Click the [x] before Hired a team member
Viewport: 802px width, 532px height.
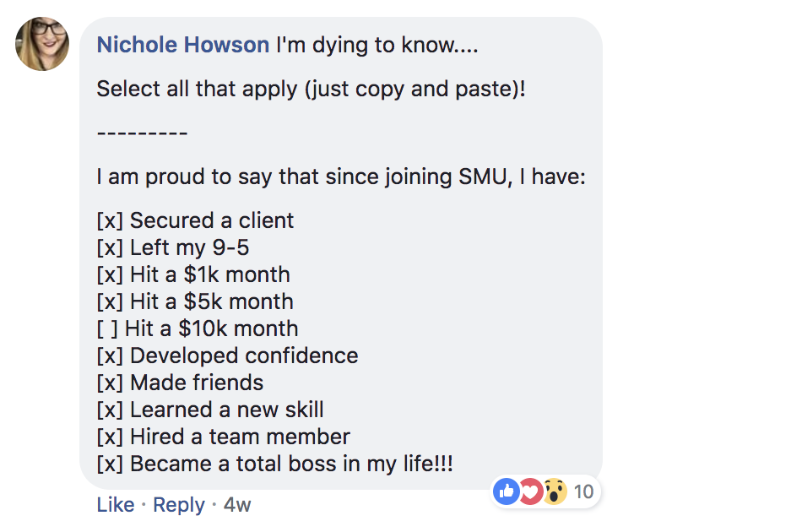click(110, 437)
